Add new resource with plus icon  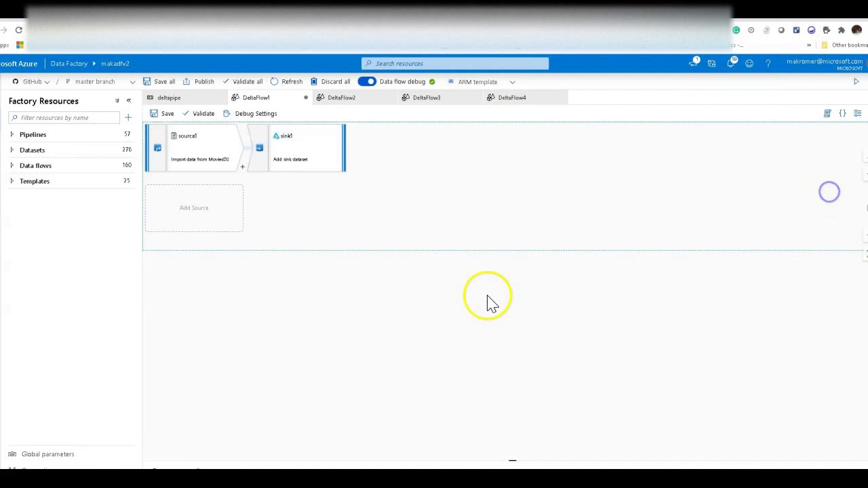[128, 118]
